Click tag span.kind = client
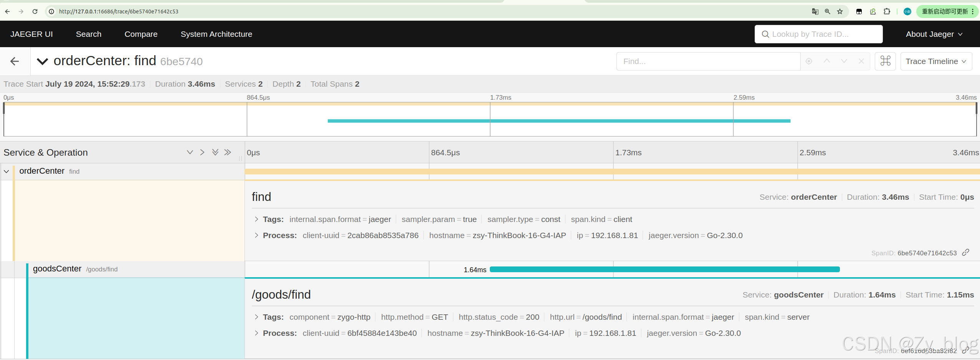Viewport: 980px width, 360px height. [x=602, y=219]
